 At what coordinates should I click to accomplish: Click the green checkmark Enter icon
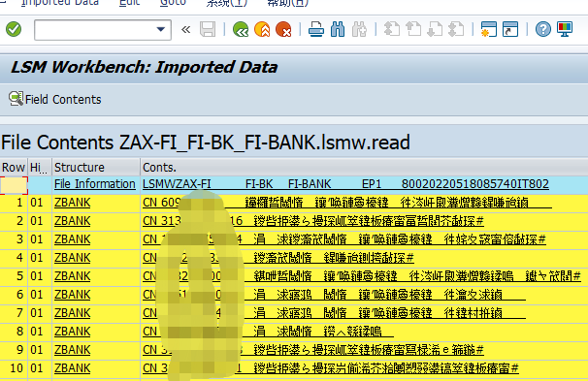(14, 29)
